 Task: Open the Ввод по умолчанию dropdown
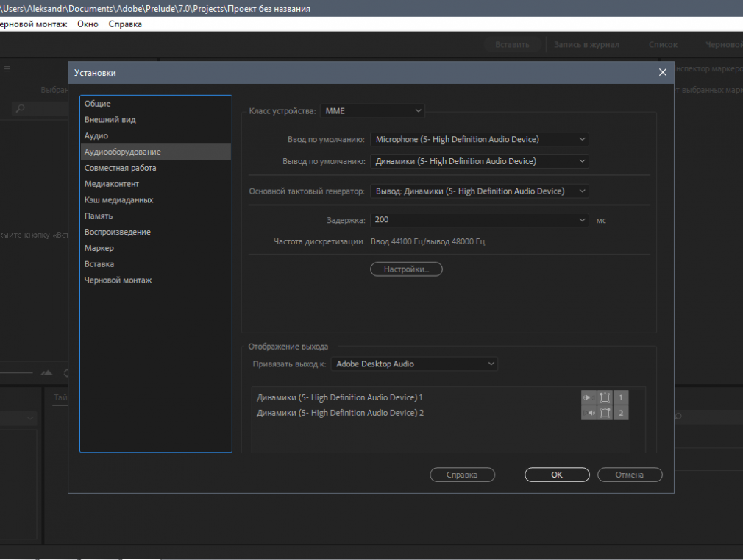click(x=480, y=139)
